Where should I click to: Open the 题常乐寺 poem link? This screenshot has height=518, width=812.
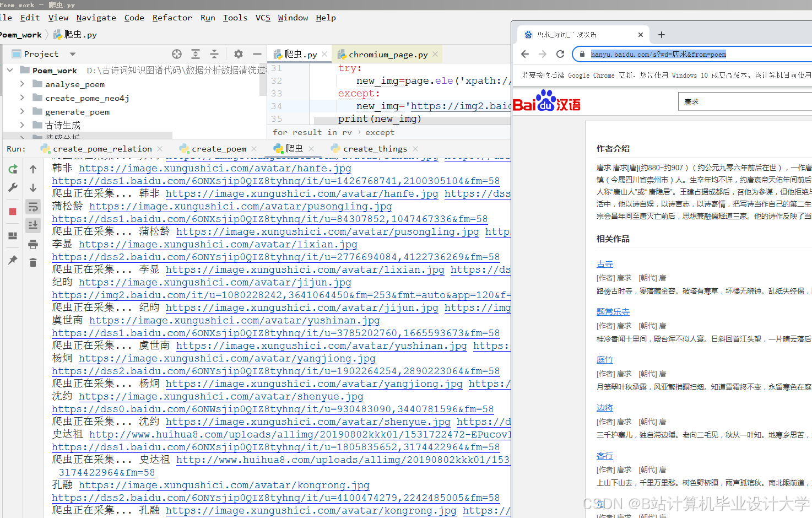point(613,311)
